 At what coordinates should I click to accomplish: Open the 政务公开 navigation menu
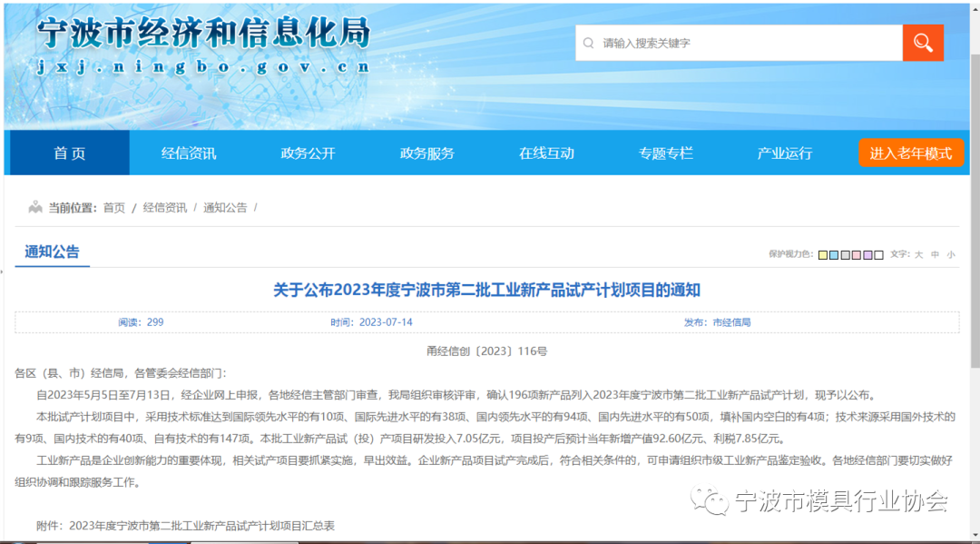(307, 153)
